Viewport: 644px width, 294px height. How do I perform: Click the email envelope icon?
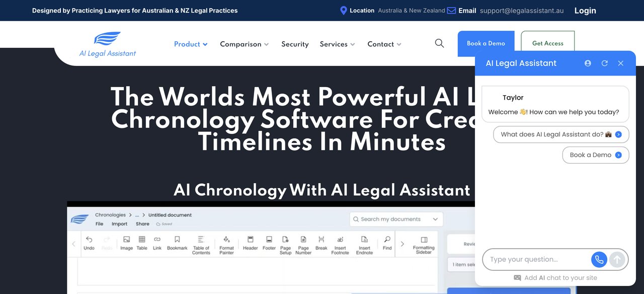tap(451, 11)
